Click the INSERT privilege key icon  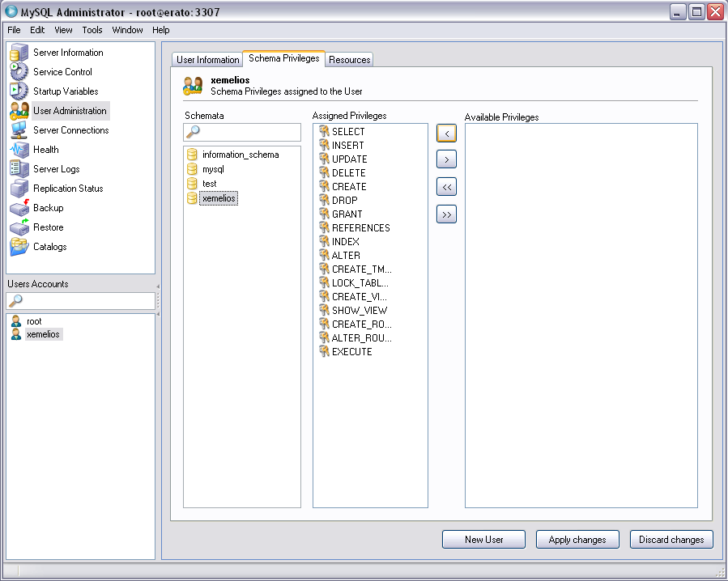coord(324,146)
